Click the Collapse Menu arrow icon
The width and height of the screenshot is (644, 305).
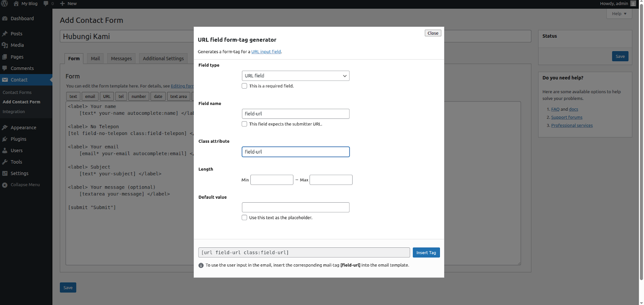(5, 185)
